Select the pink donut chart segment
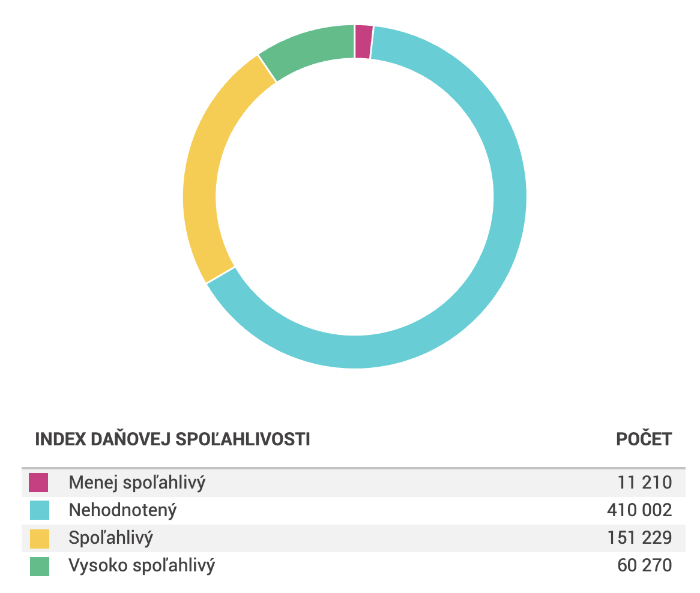This screenshot has width=700, height=593. click(x=363, y=42)
